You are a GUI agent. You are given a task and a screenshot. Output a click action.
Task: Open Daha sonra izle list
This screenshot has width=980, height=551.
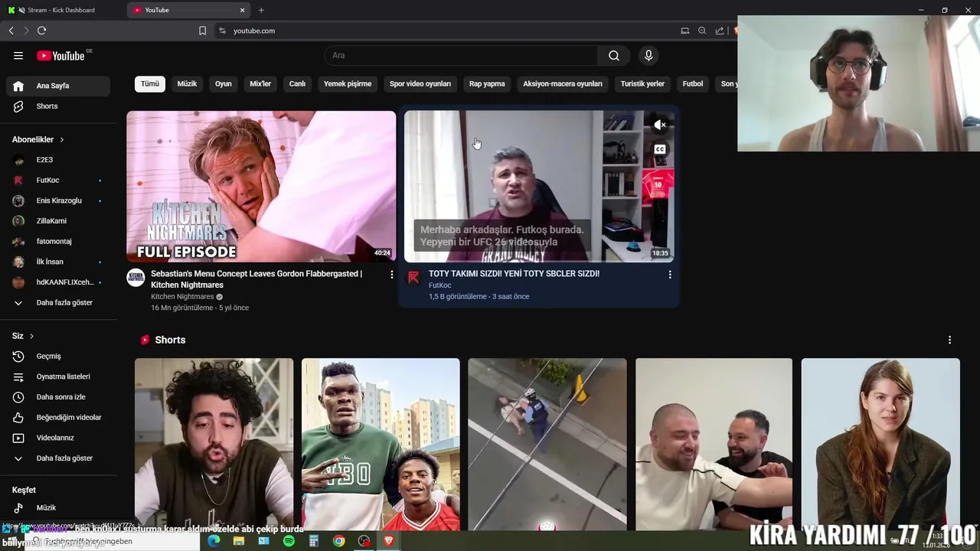[x=58, y=397]
